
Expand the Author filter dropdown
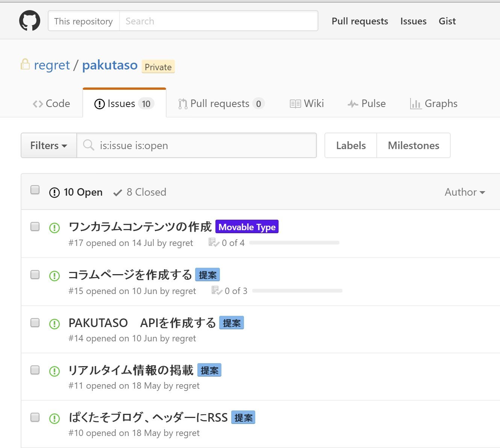coord(465,192)
